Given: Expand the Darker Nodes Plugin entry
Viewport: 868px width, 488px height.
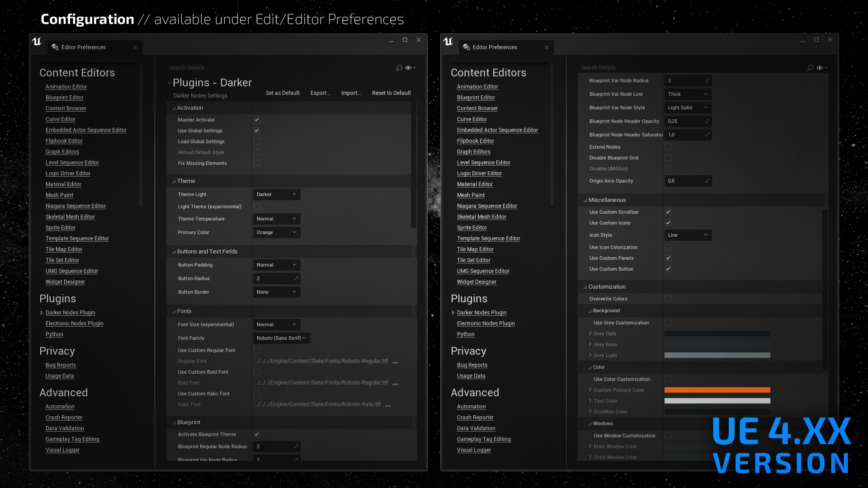Looking at the screenshot, I should (42, 312).
